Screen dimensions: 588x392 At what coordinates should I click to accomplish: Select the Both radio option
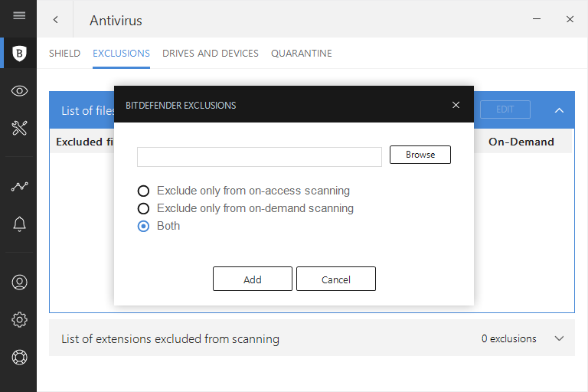click(158, 226)
